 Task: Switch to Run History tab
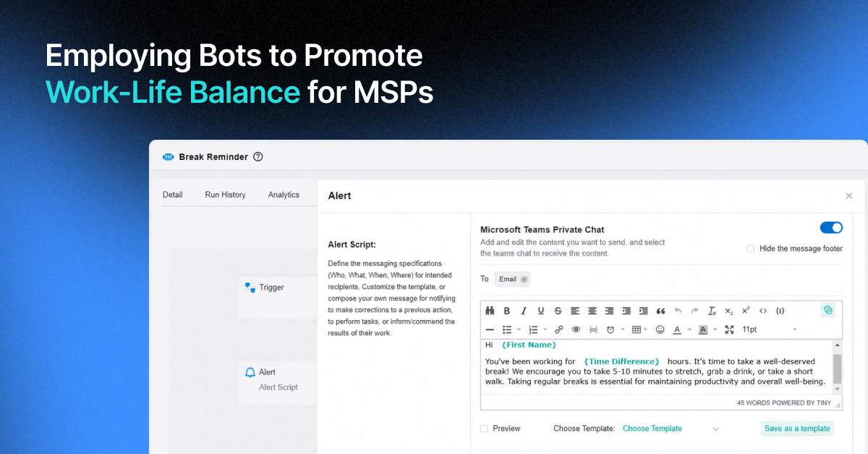(x=225, y=195)
